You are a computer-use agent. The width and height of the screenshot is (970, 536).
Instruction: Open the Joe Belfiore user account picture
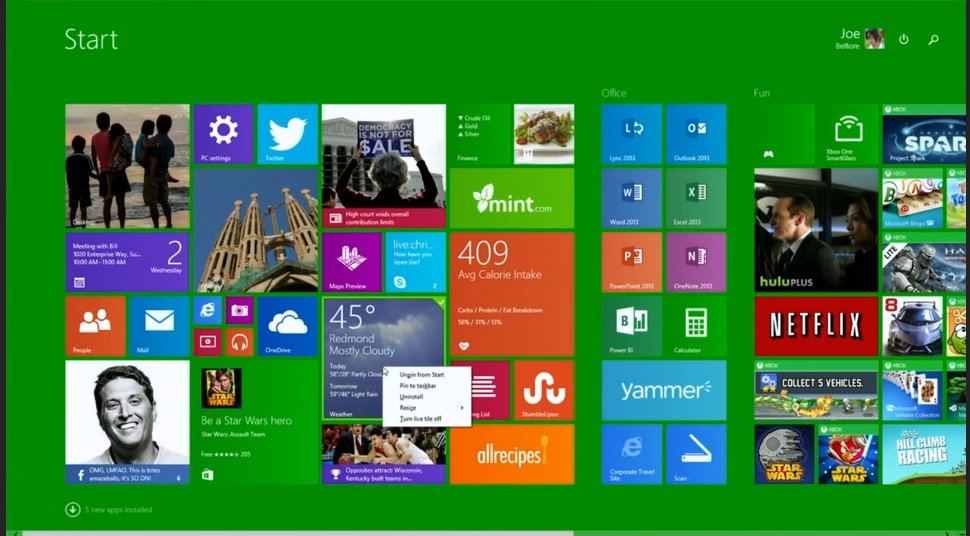pos(874,38)
